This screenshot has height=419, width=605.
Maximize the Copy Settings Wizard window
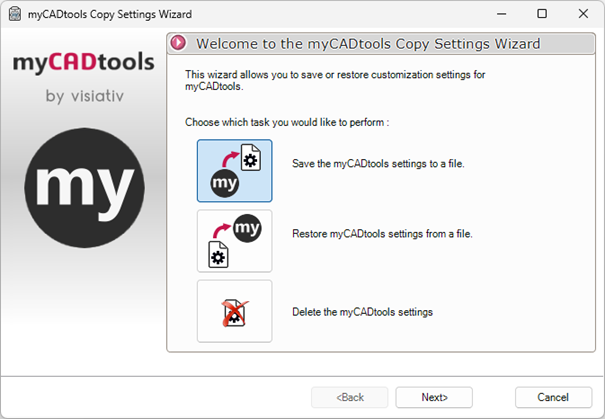541,14
